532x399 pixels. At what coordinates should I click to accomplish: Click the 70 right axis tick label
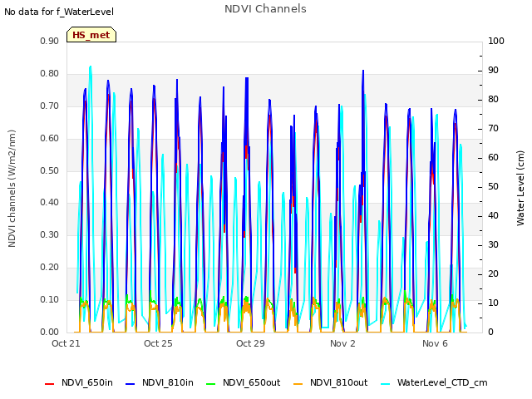[493, 129]
